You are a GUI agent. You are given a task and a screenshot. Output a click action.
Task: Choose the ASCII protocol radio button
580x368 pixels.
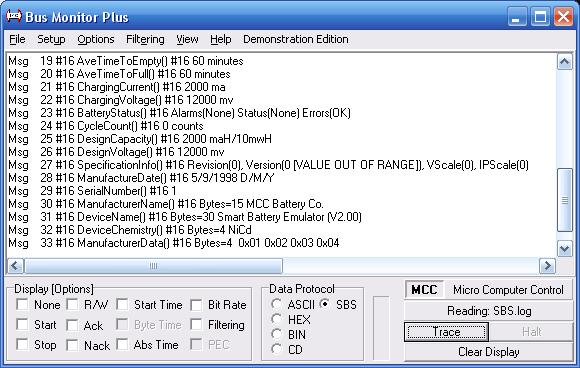(x=276, y=304)
